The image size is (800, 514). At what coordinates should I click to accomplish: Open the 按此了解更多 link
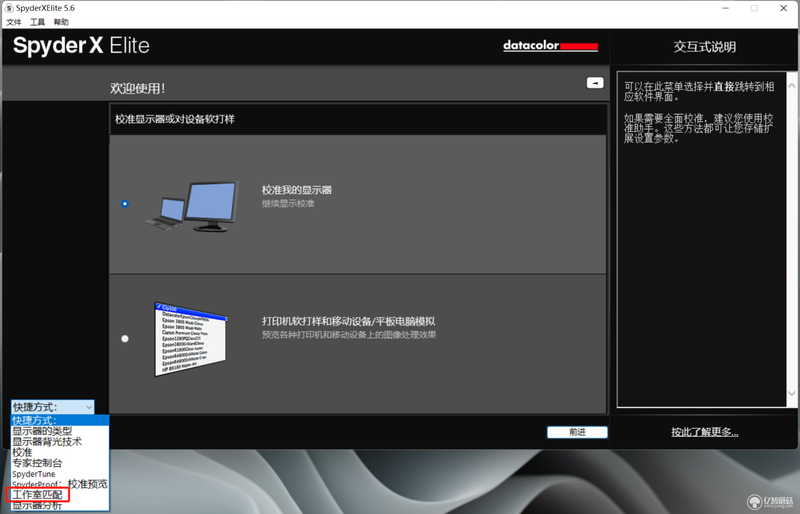[705, 432]
